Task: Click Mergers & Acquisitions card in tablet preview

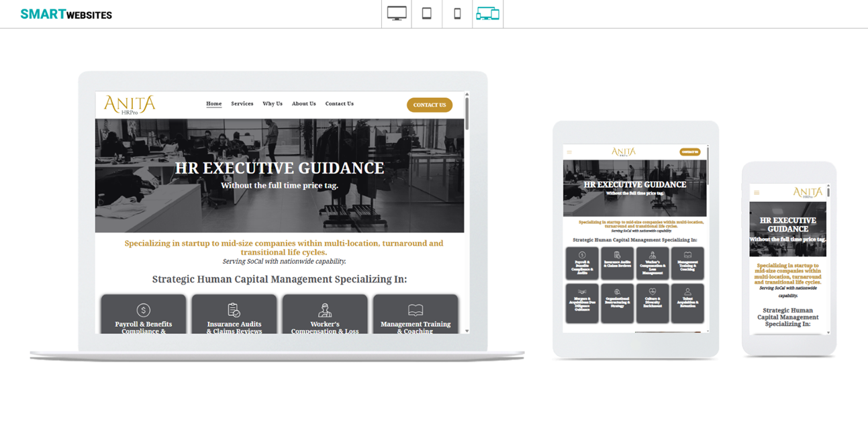Action: (x=582, y=303)
